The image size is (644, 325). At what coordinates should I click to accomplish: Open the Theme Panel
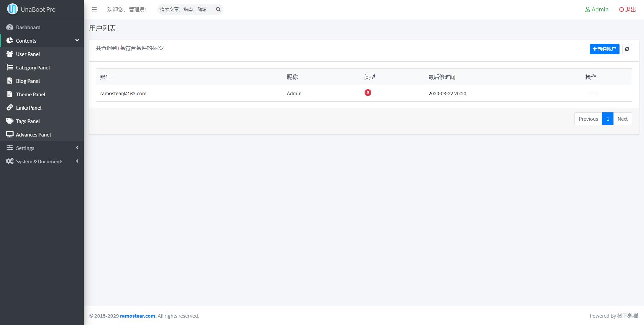coord(31,94)
